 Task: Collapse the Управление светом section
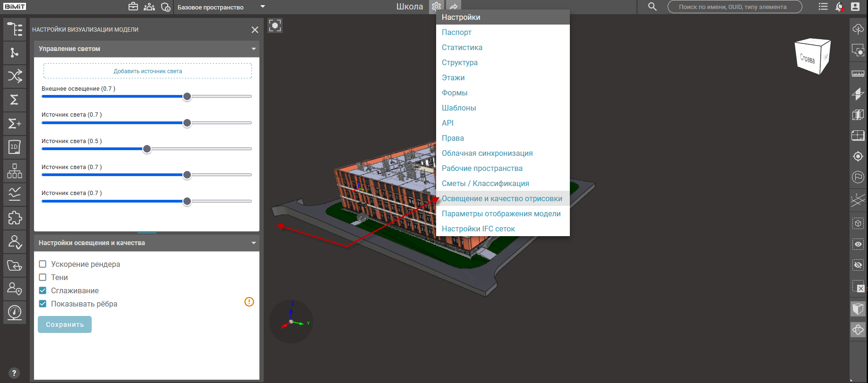coord(254,49)
